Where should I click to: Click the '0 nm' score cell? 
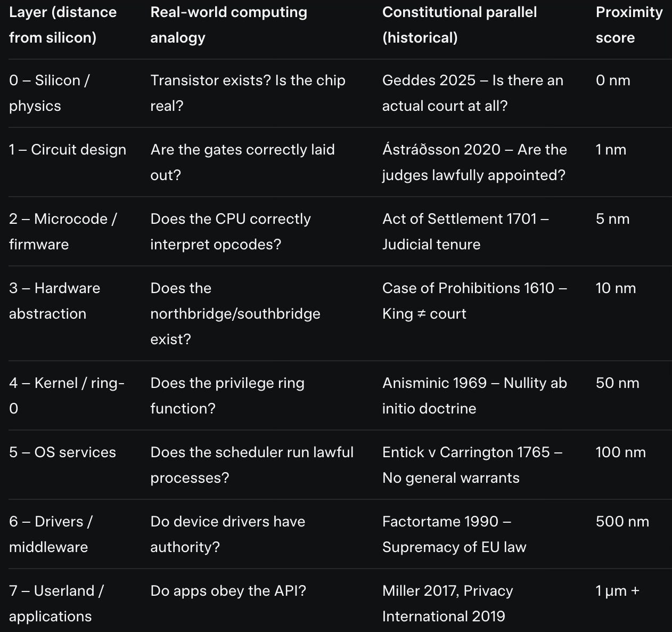(613, 80)
